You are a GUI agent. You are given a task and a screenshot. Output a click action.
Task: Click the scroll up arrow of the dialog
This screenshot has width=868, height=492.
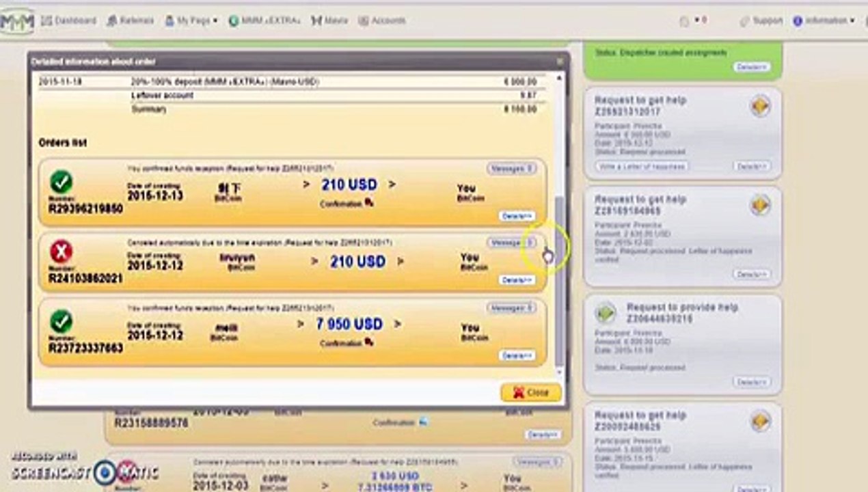pyautogui.click(x=560, y=79)
